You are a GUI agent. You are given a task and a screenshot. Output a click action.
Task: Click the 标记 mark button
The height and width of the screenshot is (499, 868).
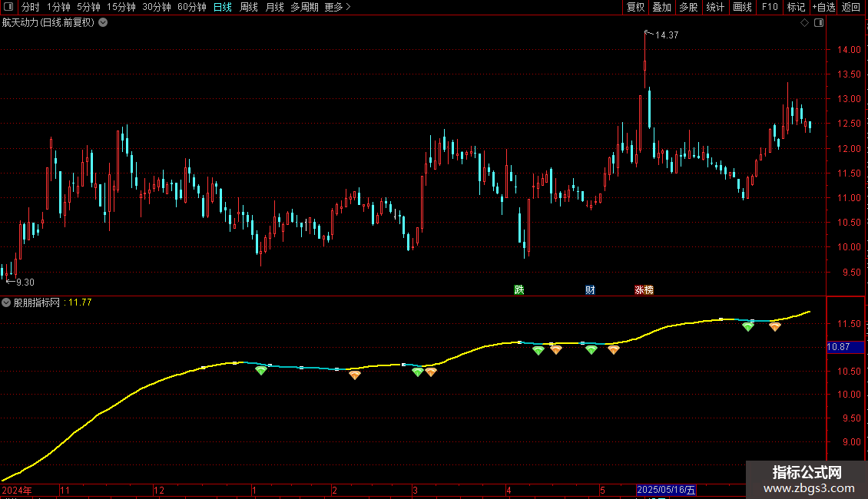tap(796, 7)
